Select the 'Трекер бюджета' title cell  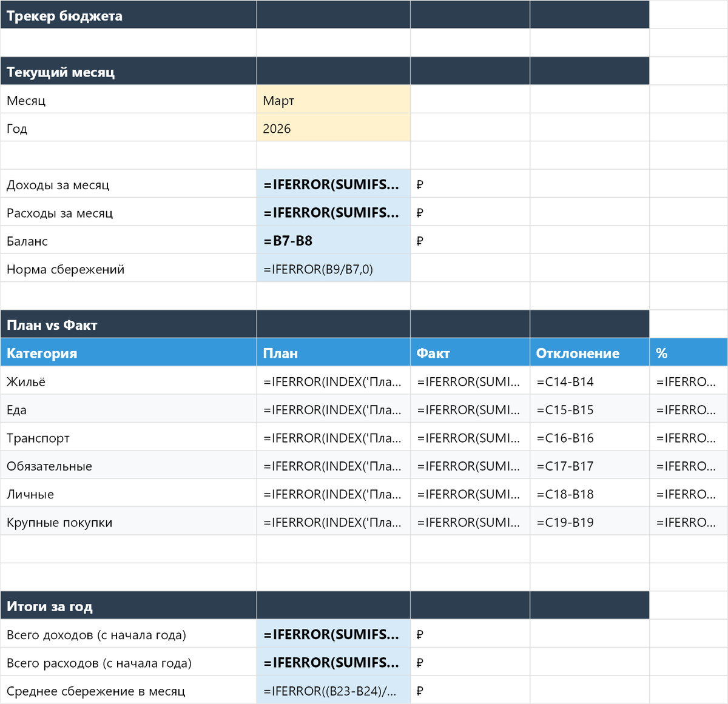tap(128, 16)
